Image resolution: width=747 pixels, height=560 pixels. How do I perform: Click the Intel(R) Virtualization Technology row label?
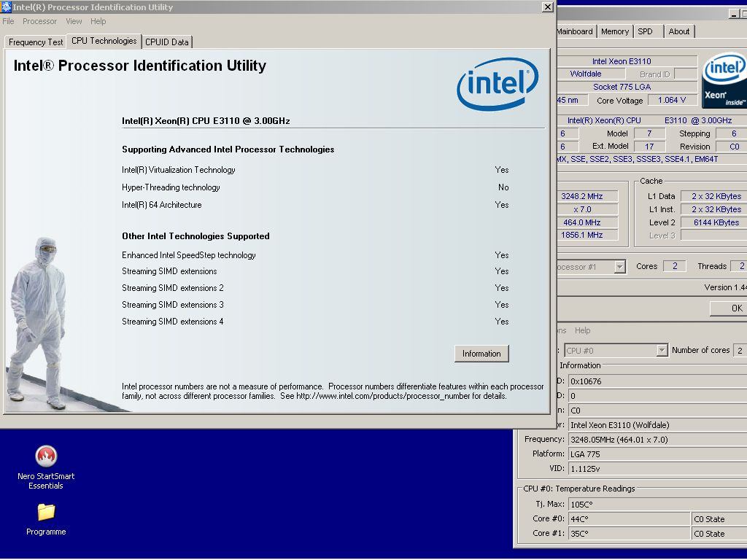(x=179, y=170)
